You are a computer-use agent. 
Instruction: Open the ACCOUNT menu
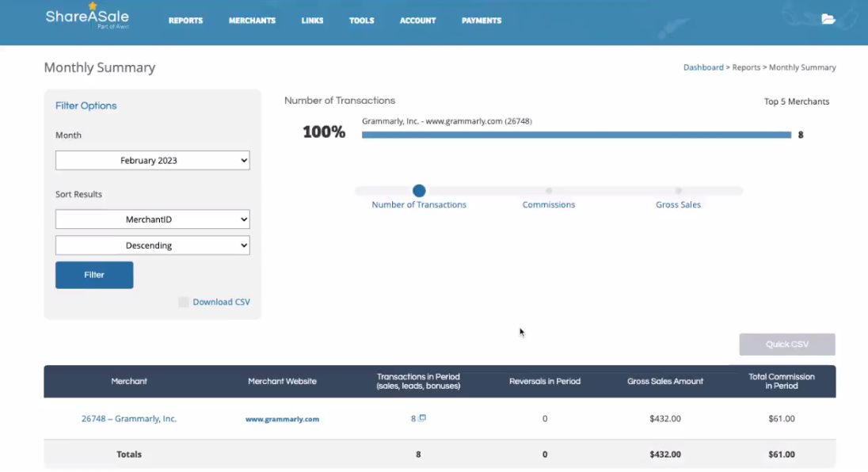pyautogui.click(x=418, y=21)
